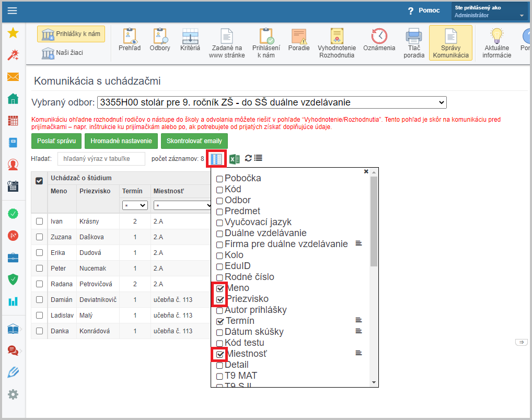Screen dimensions: 532x420
Task: Export the table to Excel
Action: tap(235, 159)
